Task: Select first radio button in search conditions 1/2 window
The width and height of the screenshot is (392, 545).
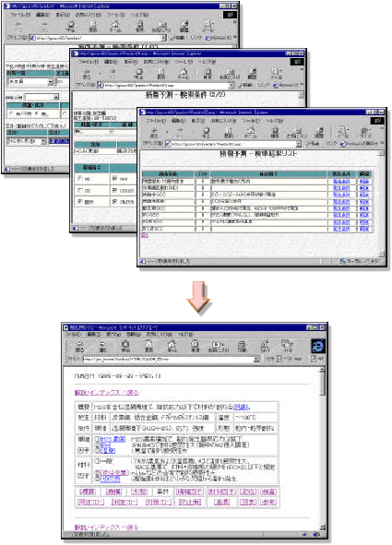Action: click(12, 113)
